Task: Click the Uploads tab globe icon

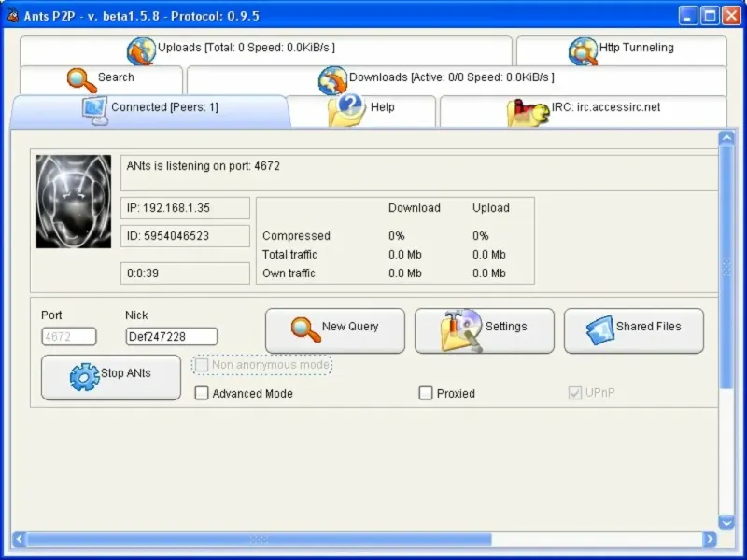Action: point(142,51)
